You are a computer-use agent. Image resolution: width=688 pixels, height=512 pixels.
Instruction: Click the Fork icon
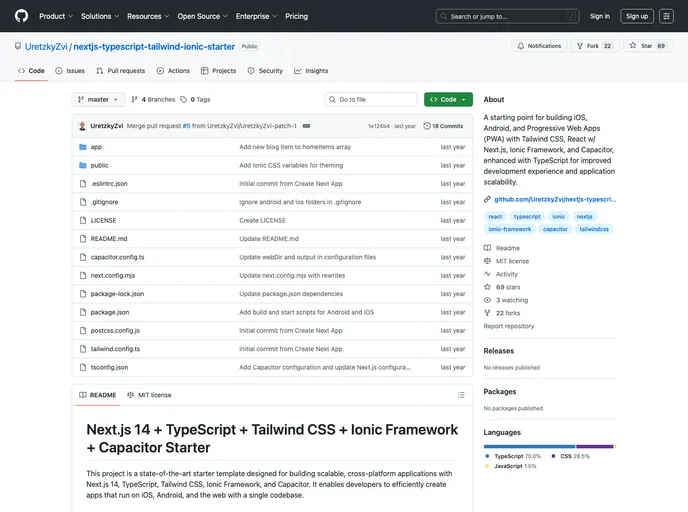coord(580,46)
